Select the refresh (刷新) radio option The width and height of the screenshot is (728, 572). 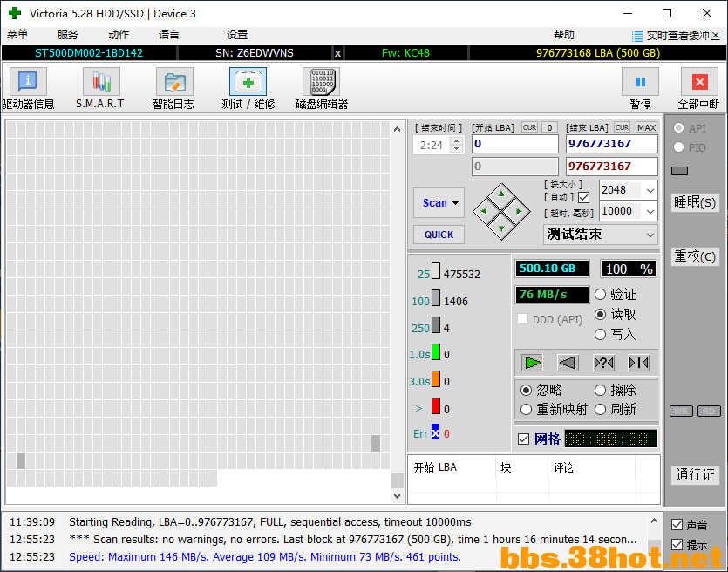[601, 410]
